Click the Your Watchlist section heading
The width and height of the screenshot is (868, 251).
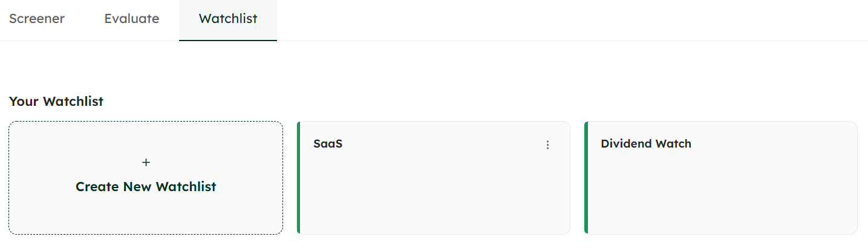click(x=56, y=102)
